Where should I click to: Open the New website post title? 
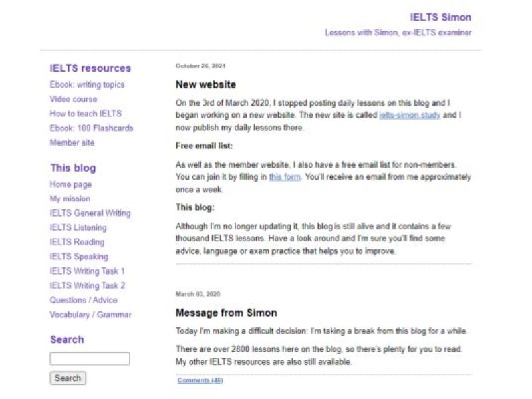(x=205, y=85)
